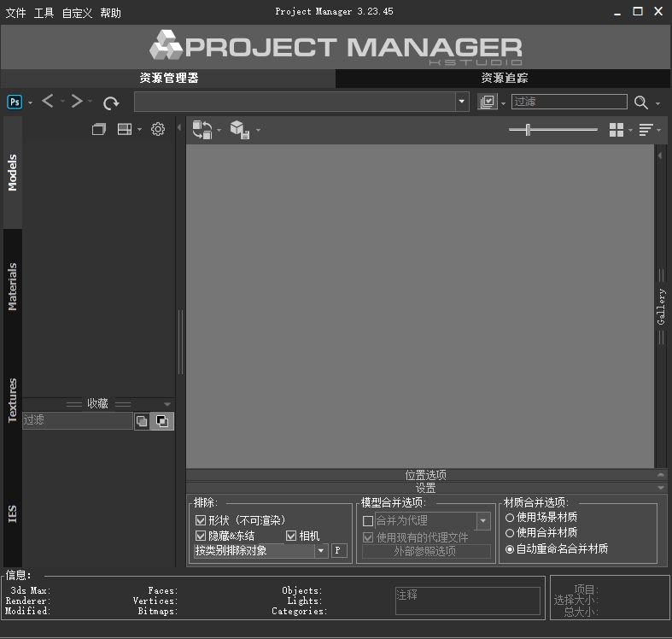Open the Gallery side strip

click(661, 306)
